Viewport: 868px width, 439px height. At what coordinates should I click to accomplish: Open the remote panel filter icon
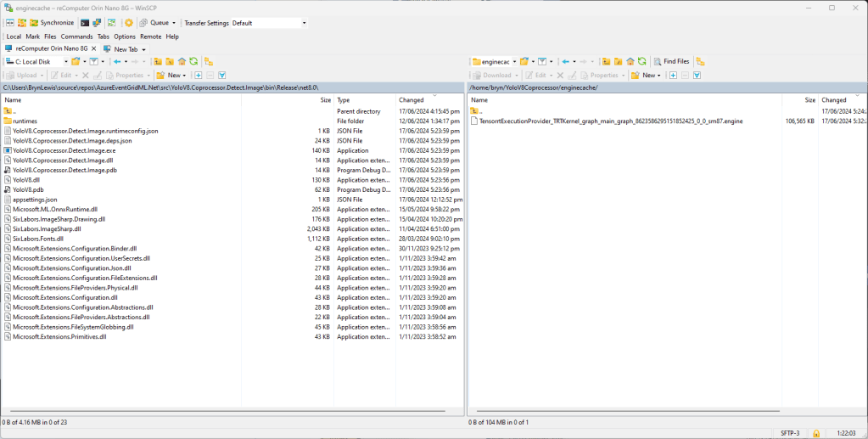point(543,62)
